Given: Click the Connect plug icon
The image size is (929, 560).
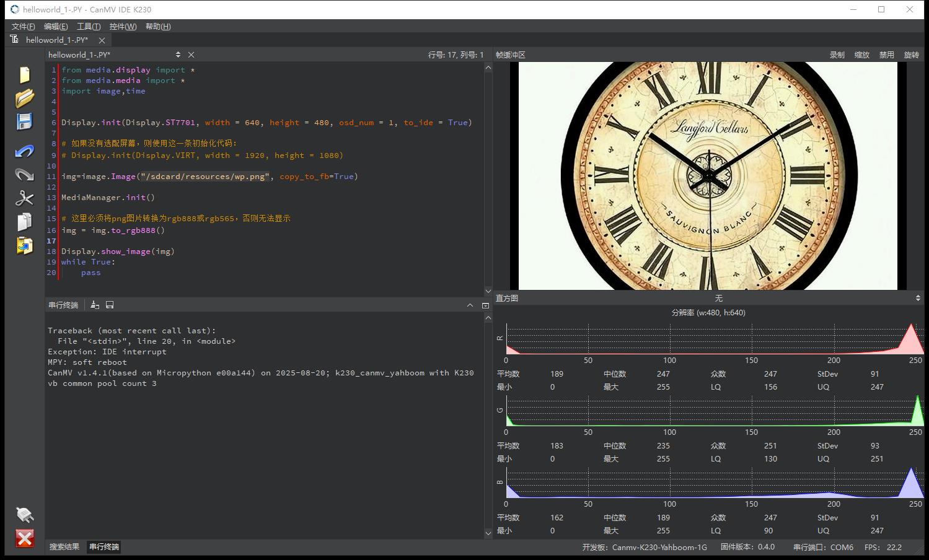Looking at the screenshot, I should click(24, 514).
